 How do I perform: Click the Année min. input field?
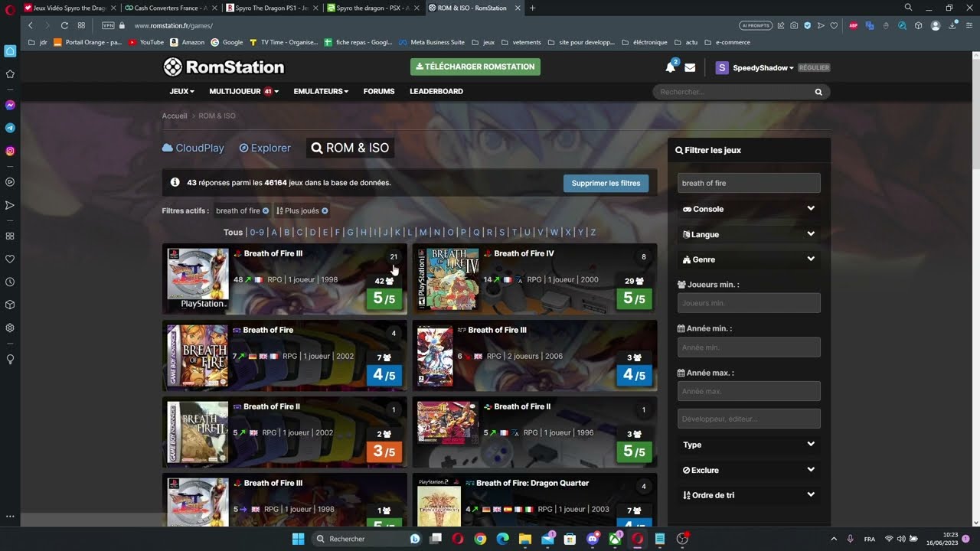click(749, 347)
